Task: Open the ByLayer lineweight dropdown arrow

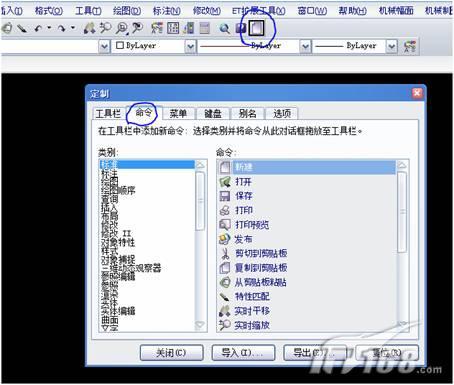Action: (392, 46)
